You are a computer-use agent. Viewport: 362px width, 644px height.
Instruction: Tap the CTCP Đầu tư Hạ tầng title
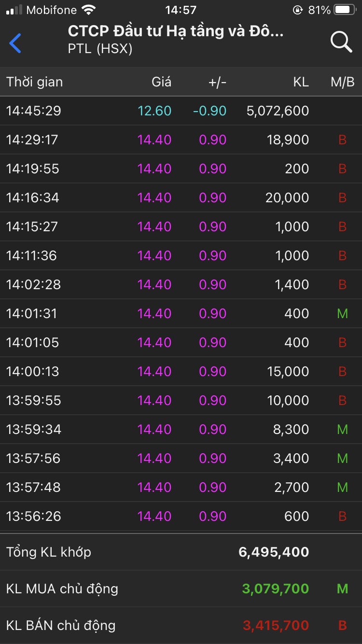[x=176, y=31]
